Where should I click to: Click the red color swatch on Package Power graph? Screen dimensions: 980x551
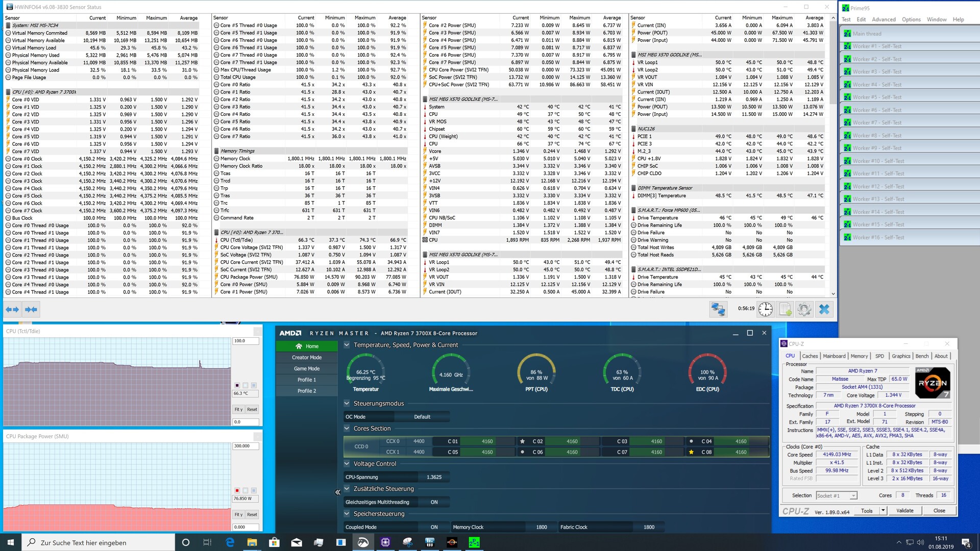[237, 490]
